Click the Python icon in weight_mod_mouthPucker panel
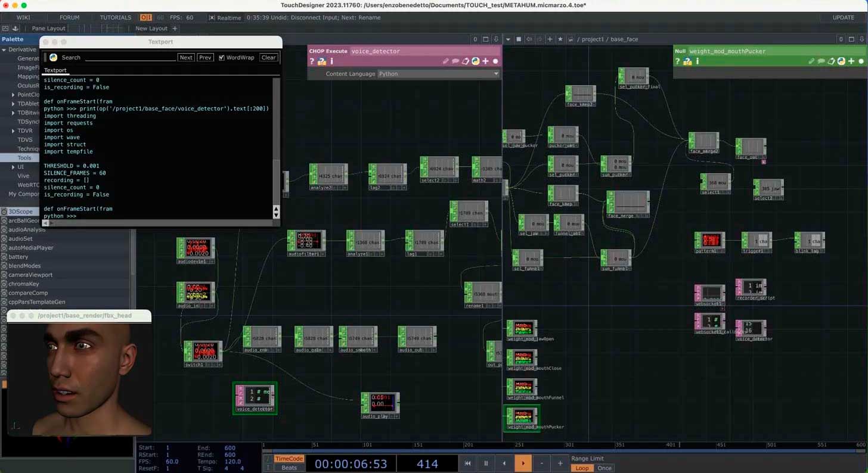 pos(841,61)
